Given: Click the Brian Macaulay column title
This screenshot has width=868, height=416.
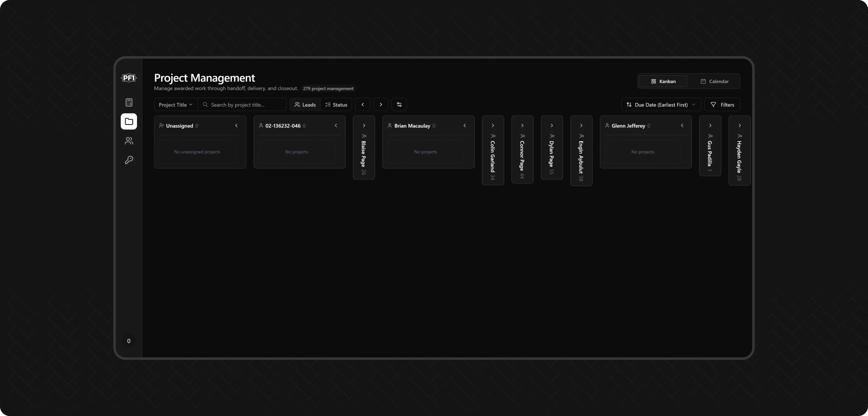Looking at the screenshot, I should (x=412, y=126).
